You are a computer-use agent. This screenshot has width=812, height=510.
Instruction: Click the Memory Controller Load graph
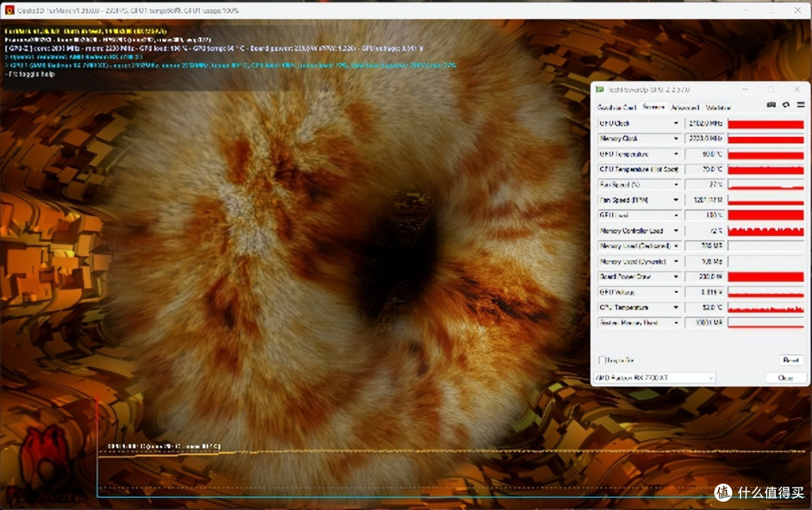tap(765, 231)
